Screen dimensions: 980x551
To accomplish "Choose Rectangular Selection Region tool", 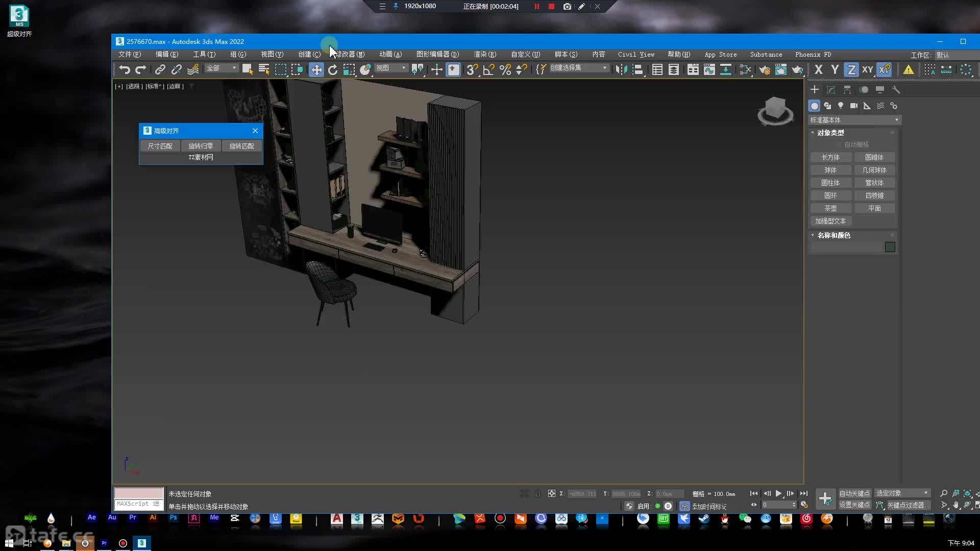I will pos(281,70).
